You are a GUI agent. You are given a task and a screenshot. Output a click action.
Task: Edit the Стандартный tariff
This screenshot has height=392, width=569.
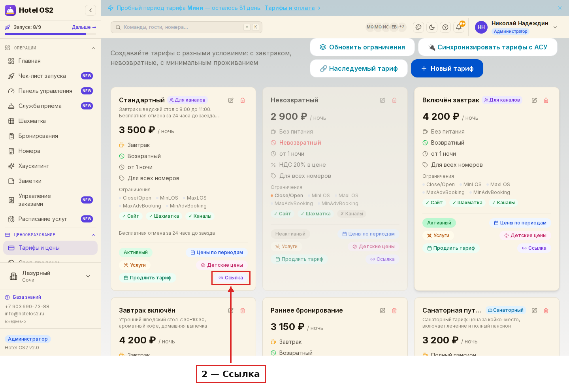point(231,100)
